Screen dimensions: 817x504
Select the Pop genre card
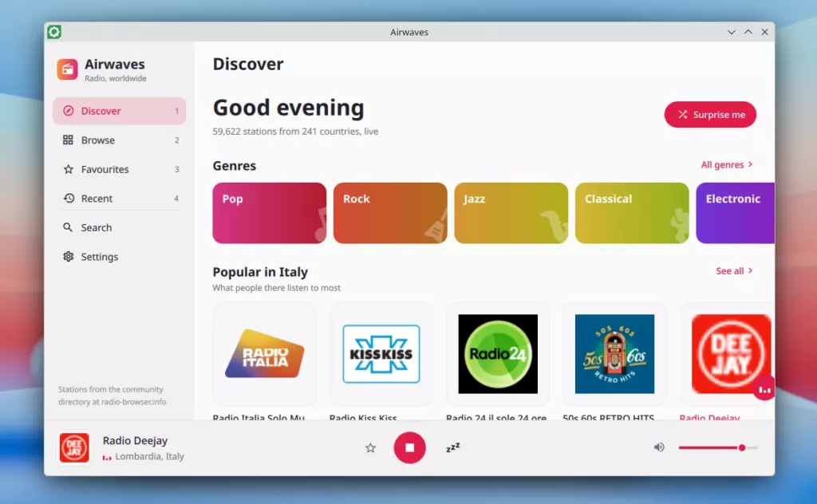click(x=270, y=213)
